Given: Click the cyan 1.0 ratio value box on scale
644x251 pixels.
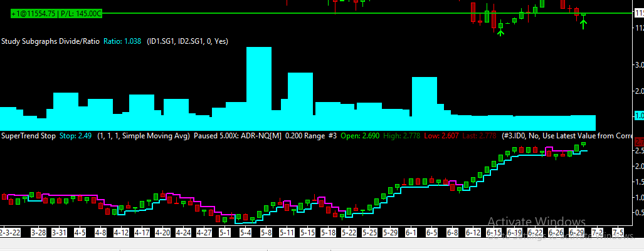Looking at the screenshot, I should [639, 116].
